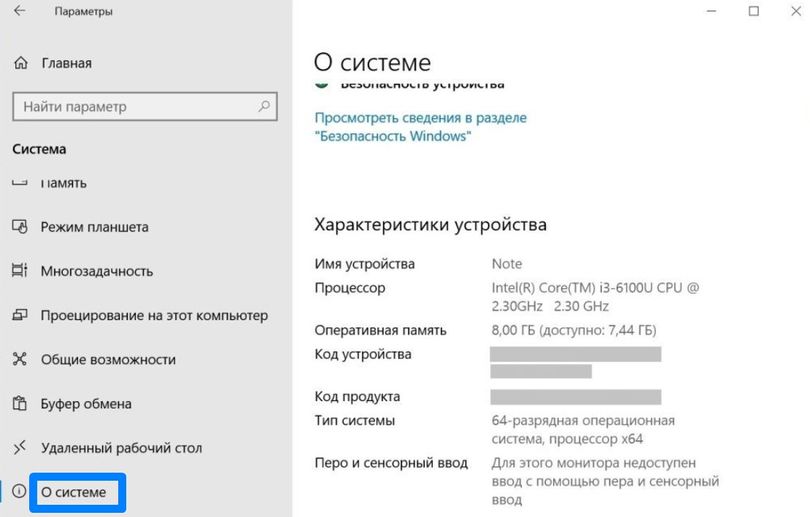
Task: Click the Projecting to this PC icon
Action: 19,315
